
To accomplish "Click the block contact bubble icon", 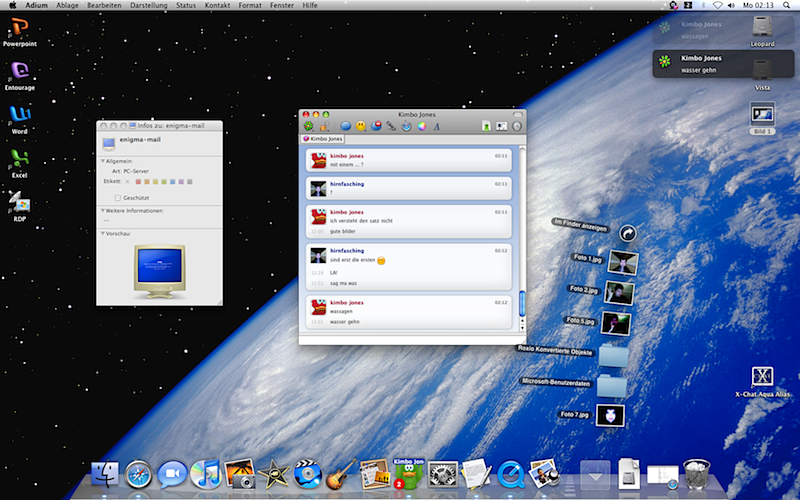I will (x=376, y=126).
